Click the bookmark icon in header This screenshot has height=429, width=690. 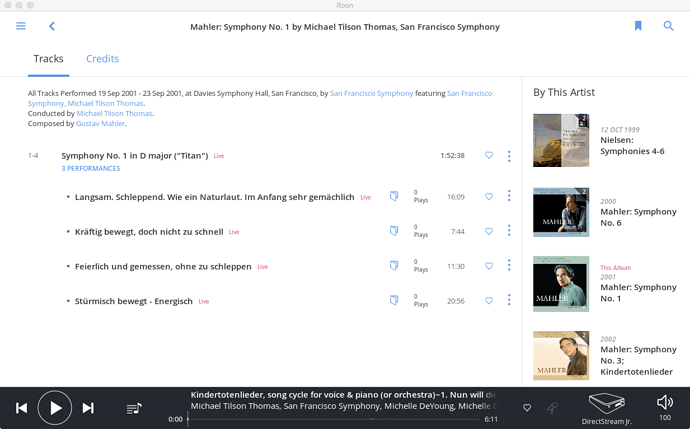[638, 26]
